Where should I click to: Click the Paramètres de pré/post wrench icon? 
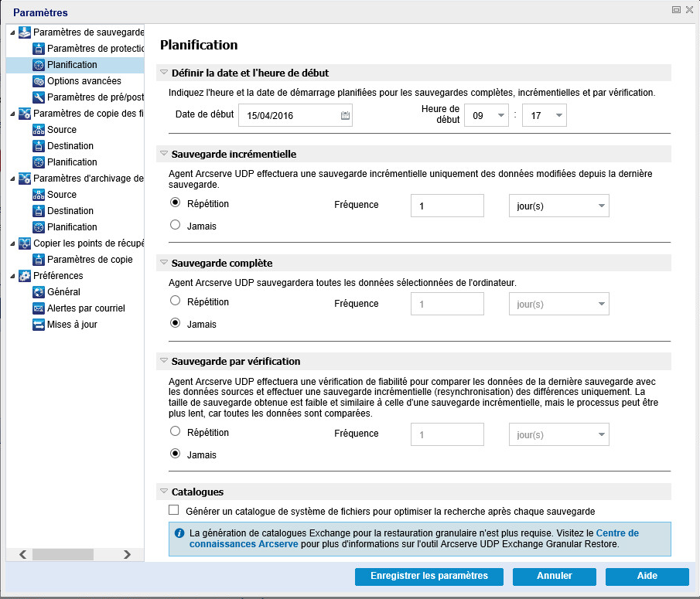point(39,97)
